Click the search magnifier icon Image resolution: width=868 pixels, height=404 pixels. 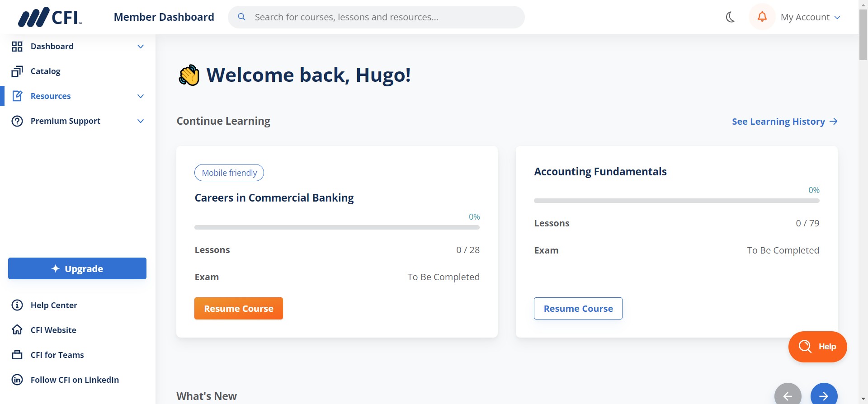point(242,17)
